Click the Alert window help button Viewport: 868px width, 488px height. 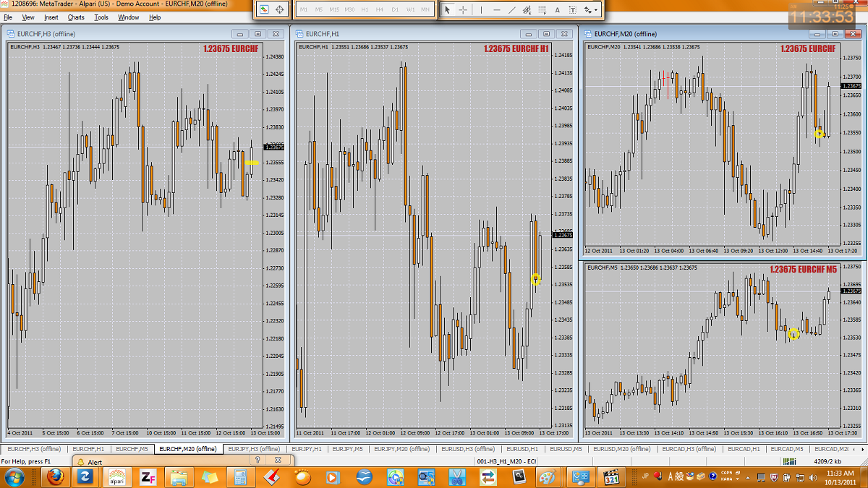click(x=258, y=461)
